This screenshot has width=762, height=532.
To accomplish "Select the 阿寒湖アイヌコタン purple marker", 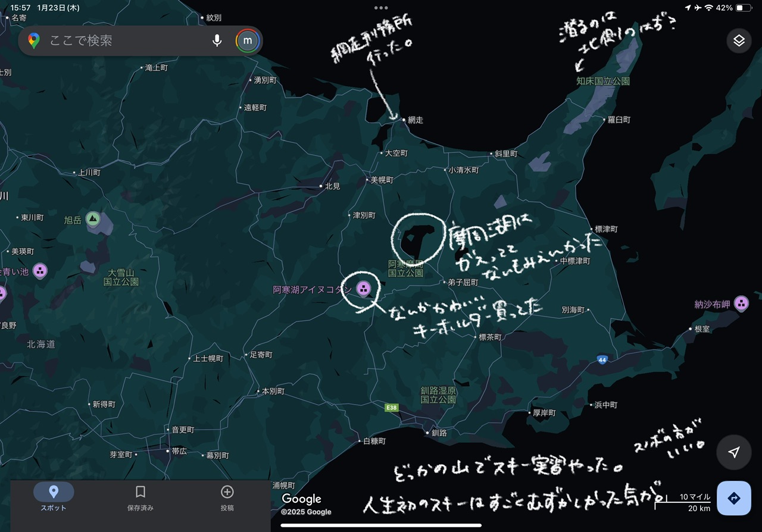I will tap(363, 289).
